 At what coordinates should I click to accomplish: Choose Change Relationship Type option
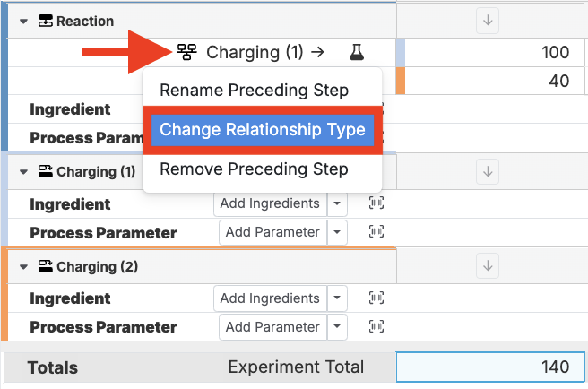pos(263,130)
